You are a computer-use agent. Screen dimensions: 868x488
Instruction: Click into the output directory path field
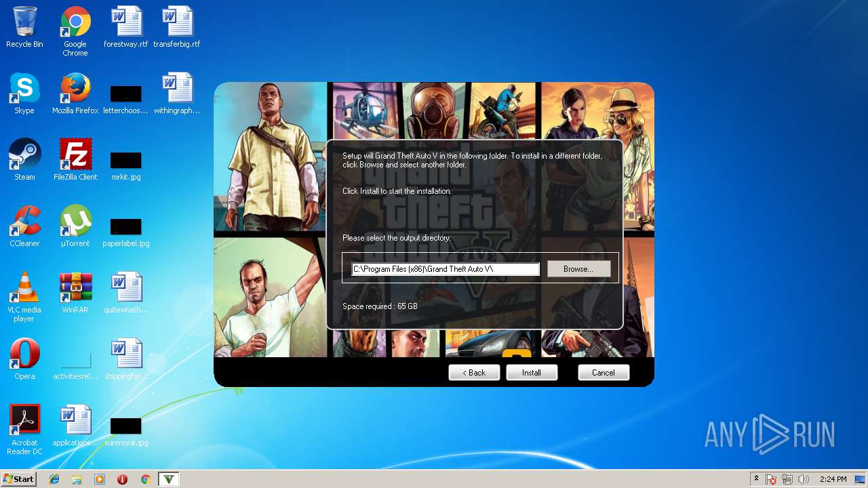click(446, 269)
